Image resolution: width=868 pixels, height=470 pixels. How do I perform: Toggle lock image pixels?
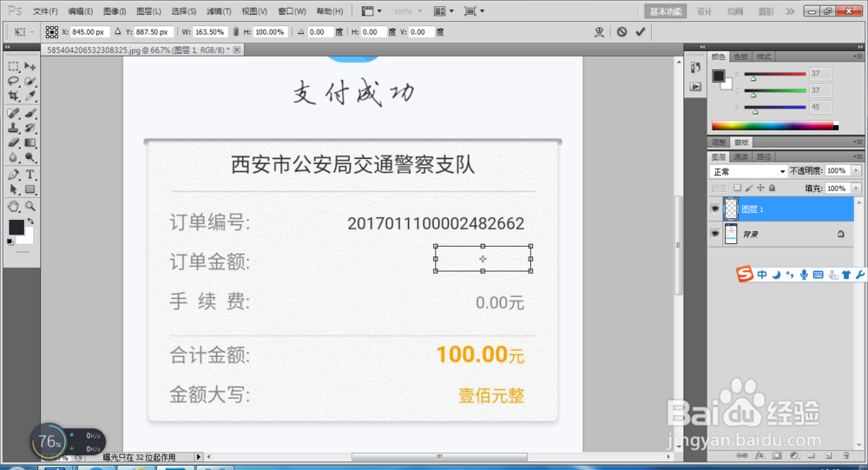(x=749, y=188)
